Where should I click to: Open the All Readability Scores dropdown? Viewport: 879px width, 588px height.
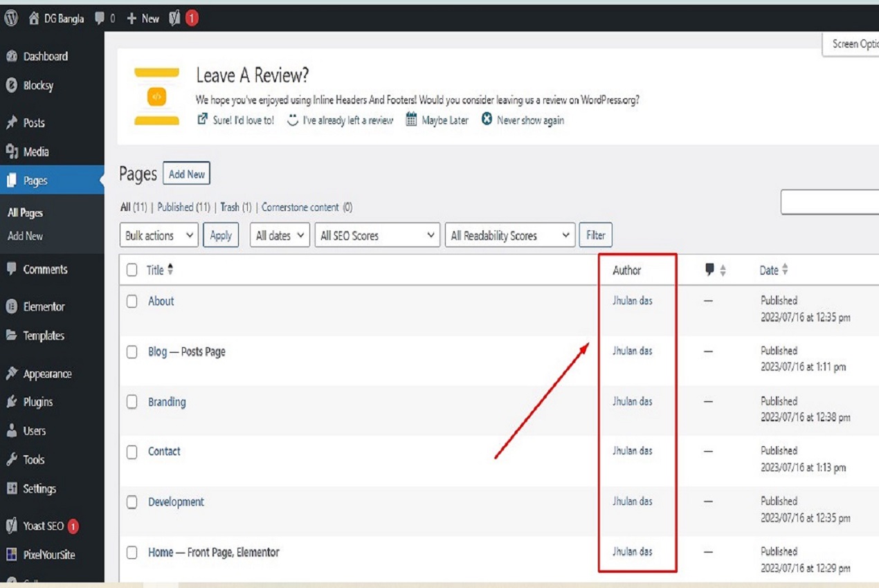tap(510, 235)
